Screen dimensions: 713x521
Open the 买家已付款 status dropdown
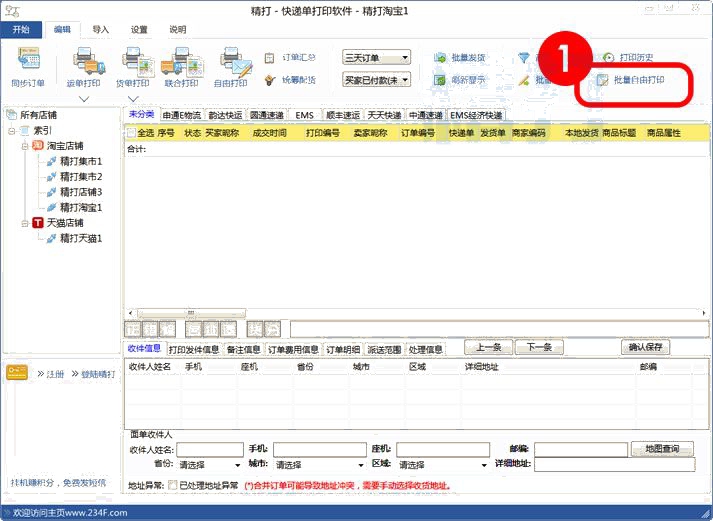[376, 79]
